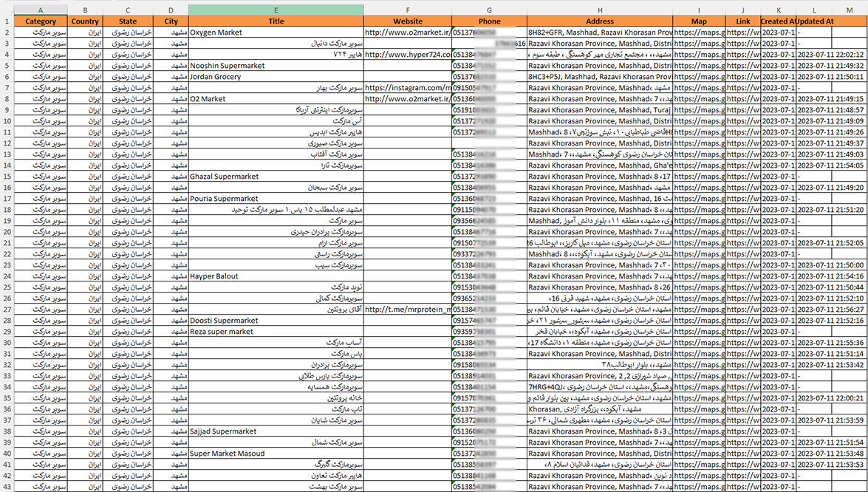Screen dimensions: 868x492
Task: Click the Map header cell
Action: 699,21
